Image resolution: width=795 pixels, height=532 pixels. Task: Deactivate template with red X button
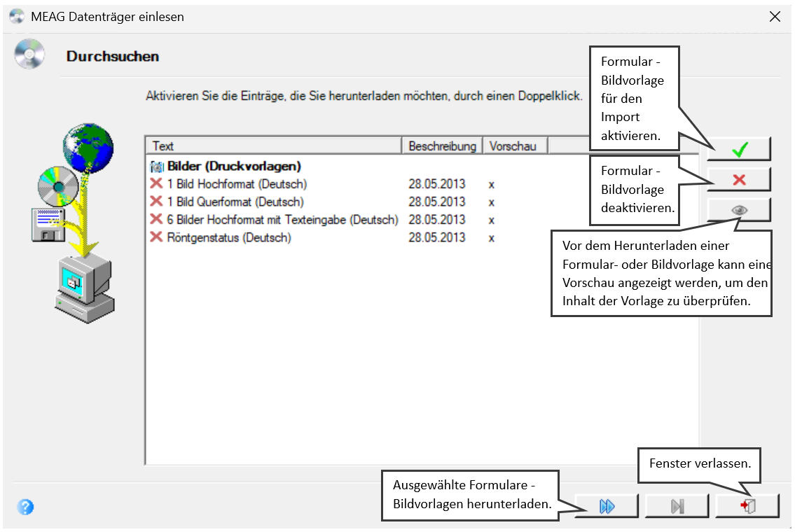[739, 179]
